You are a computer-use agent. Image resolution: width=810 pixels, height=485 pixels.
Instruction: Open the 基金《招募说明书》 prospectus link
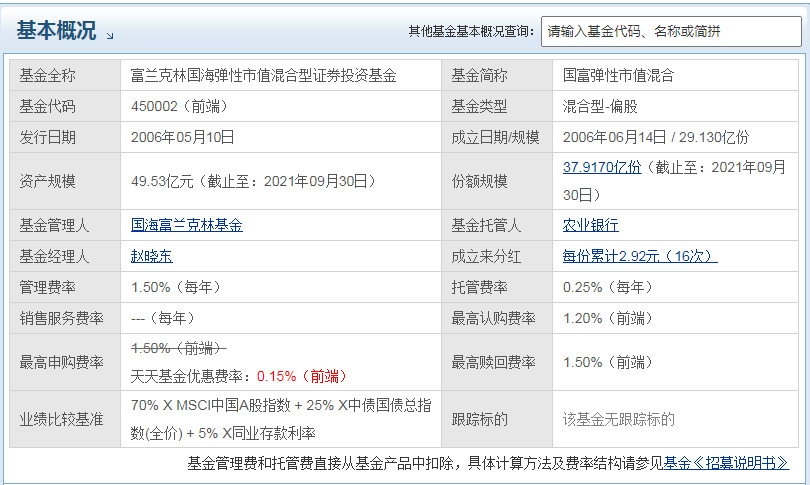(726, 462)
